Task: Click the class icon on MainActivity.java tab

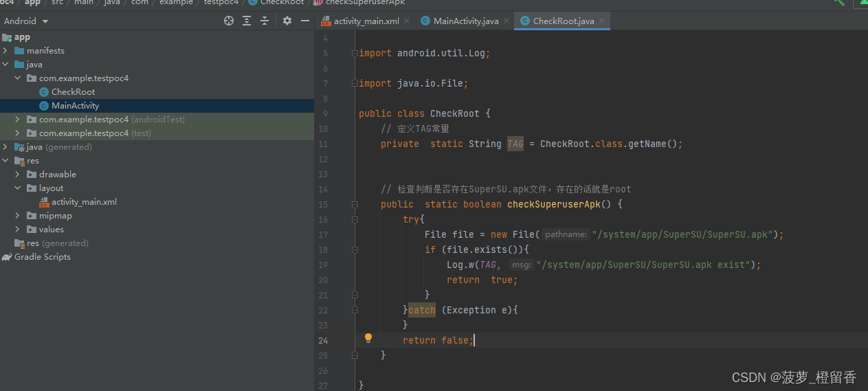Action: click(x=425, y=21)
